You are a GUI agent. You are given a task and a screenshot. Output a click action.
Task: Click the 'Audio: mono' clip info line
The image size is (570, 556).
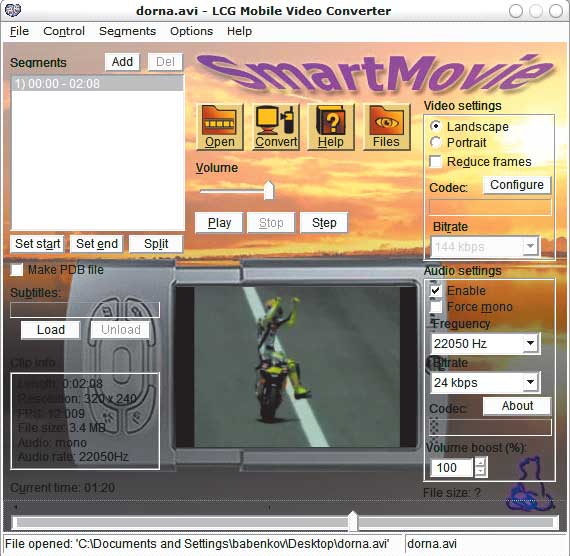coord(52,443)
